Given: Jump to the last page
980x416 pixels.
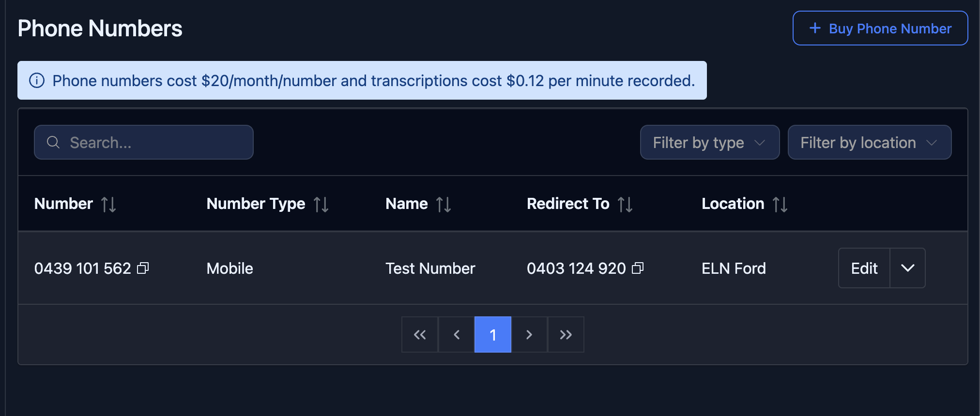Looking at the screenshot, I should click(566, 335).
